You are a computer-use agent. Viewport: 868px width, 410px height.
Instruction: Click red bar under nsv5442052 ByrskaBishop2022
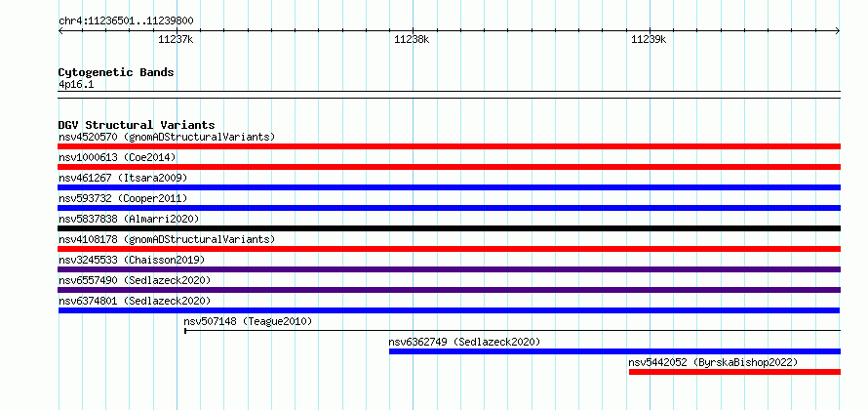click(734, 372)
